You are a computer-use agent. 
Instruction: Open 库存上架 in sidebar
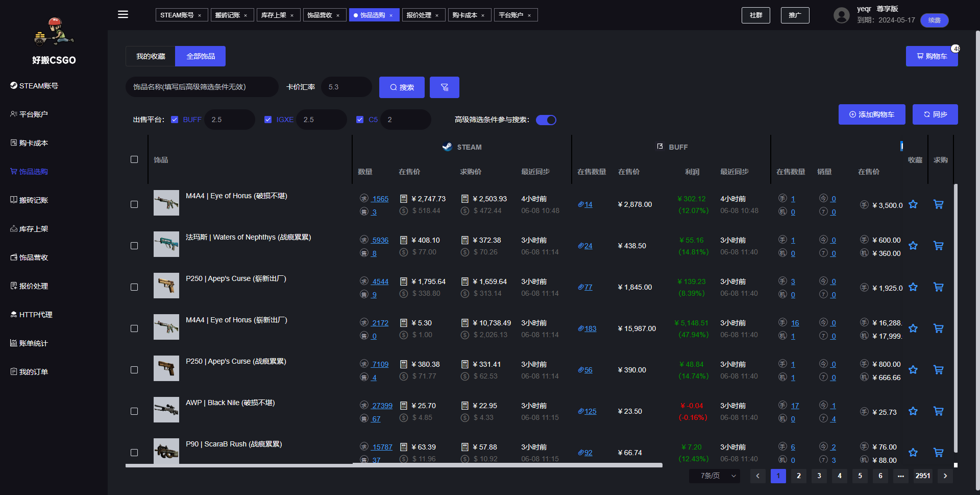click(29, 229)
